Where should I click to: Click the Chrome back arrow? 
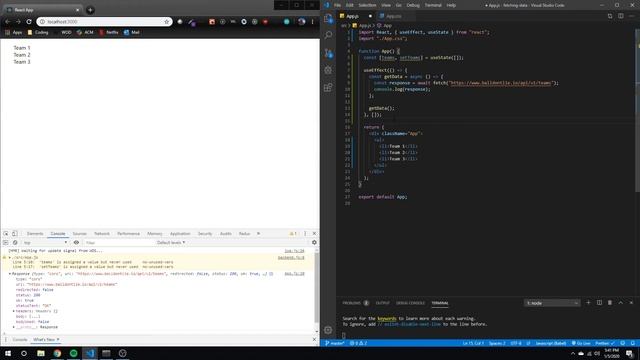(8, 22)
